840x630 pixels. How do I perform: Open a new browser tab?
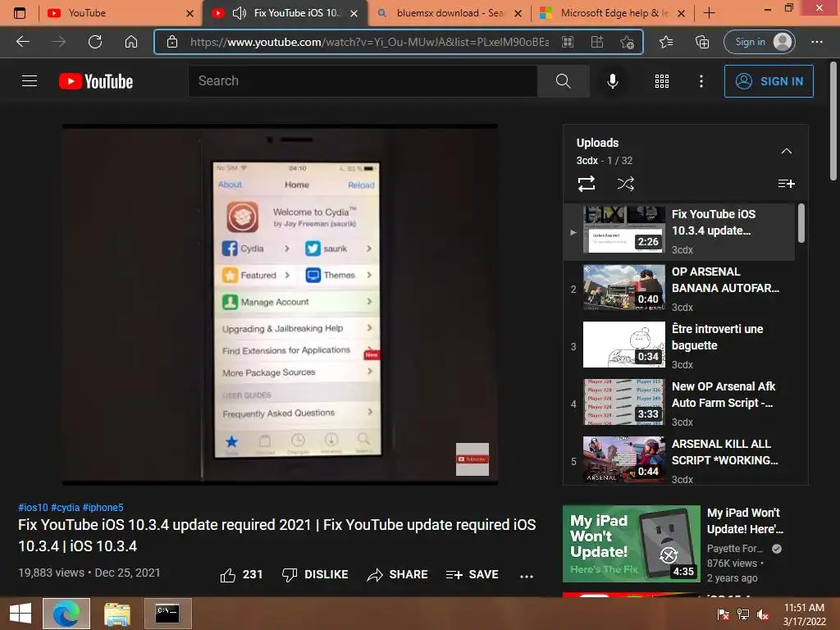coord(709,13)
